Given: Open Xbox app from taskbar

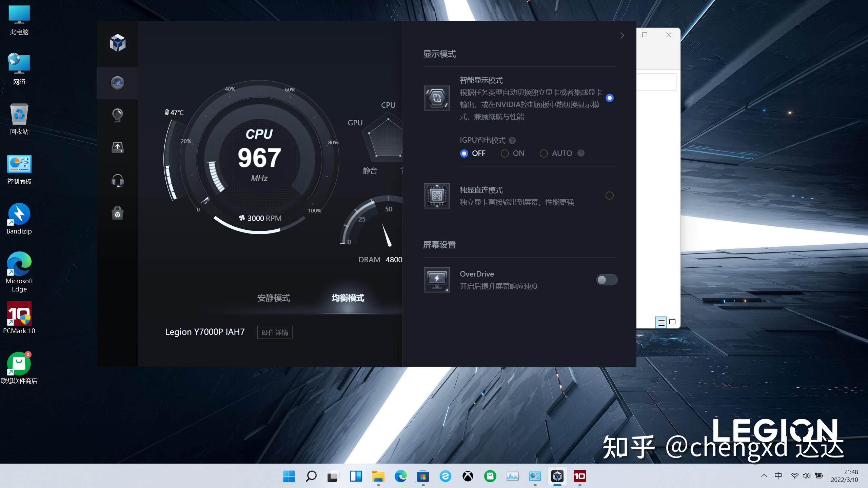Looking at the screenshot, I should click(468, 476).
